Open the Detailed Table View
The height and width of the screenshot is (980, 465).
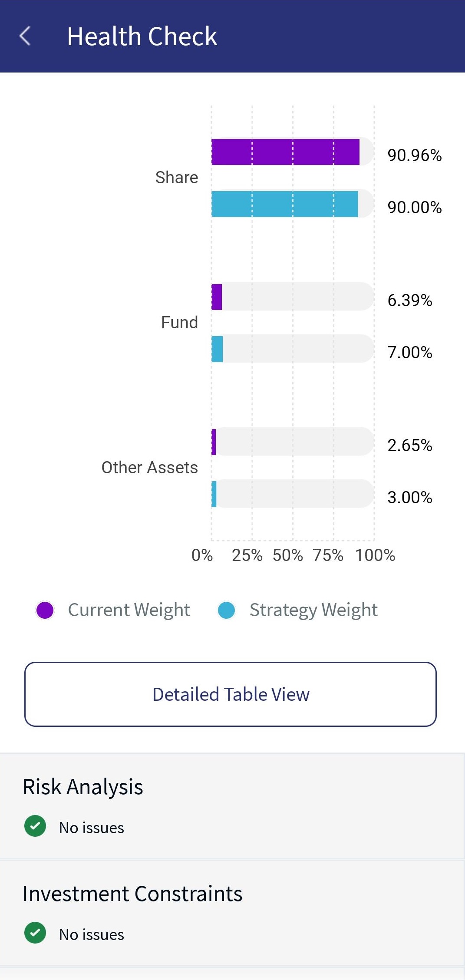click(x=231, y=694)
